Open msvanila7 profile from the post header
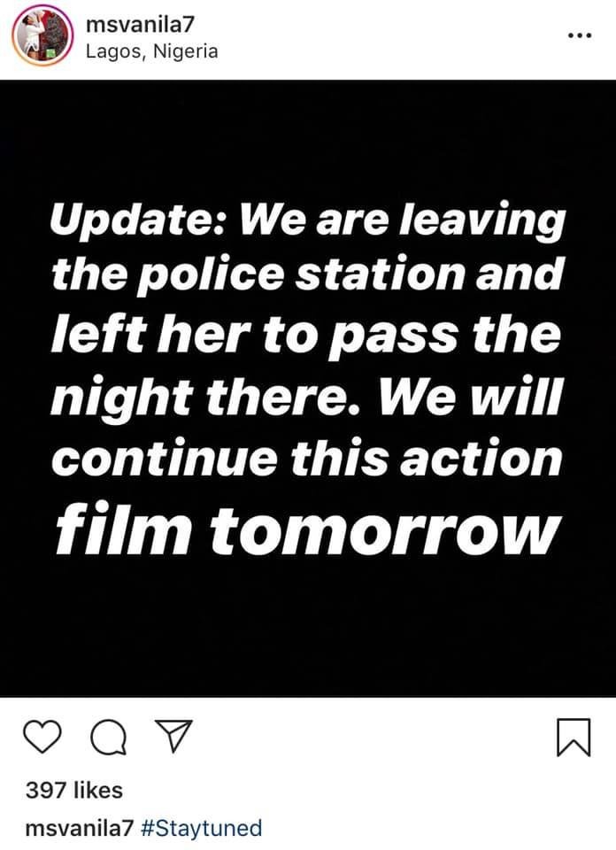Viewport: 616px width, 850px height. pyautogui.click(x=141, y=23)
